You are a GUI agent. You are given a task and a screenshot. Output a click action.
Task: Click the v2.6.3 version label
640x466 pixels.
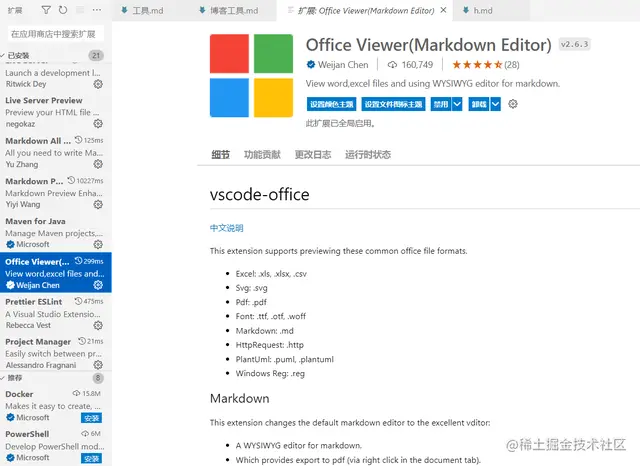tap(574, 44)
